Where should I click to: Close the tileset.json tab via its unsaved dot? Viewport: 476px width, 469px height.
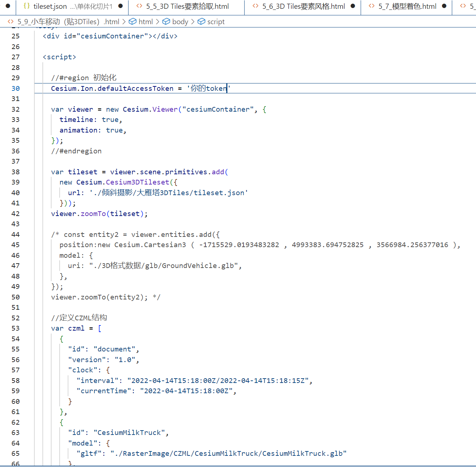[120, 6]
